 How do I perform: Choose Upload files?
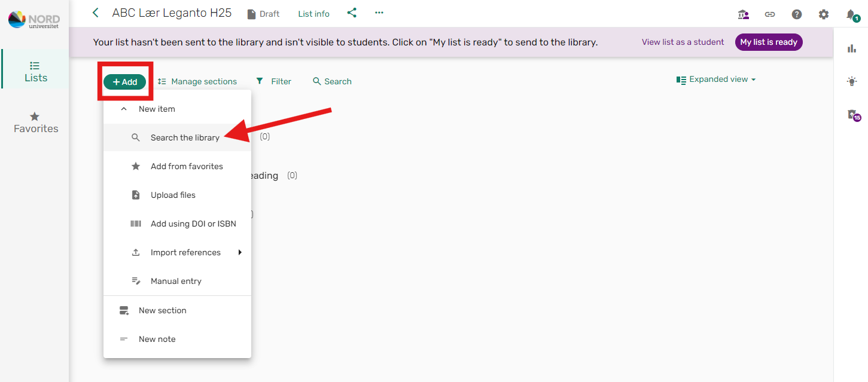(177, 195)
